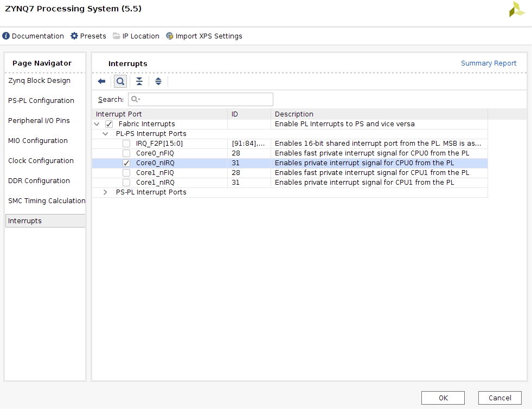This screenshot has height=409, width=532.
Task: Open Documentation info icon
Action: click(x=6, y=36)
